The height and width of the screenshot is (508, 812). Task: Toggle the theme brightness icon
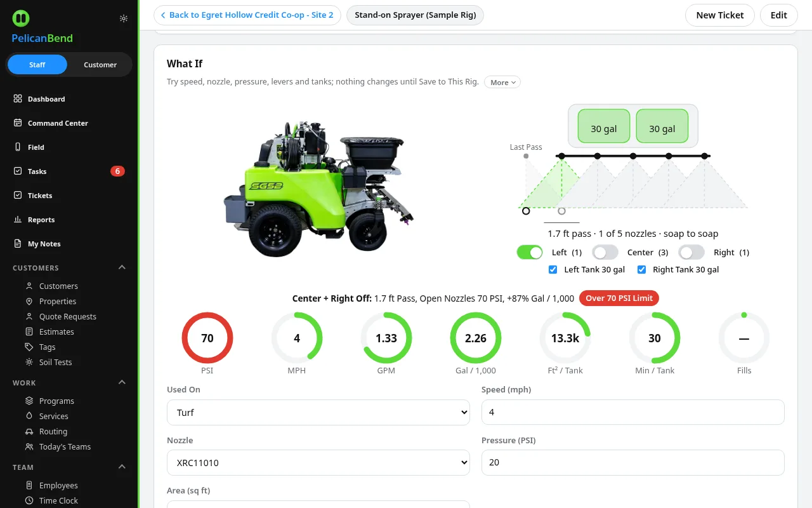pyautogui.click(x=124, y=18)
